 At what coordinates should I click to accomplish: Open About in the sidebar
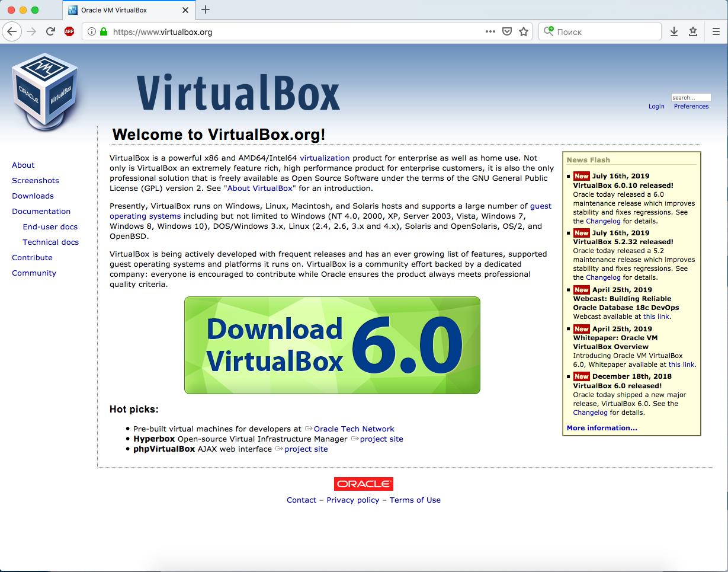point(23,165)
